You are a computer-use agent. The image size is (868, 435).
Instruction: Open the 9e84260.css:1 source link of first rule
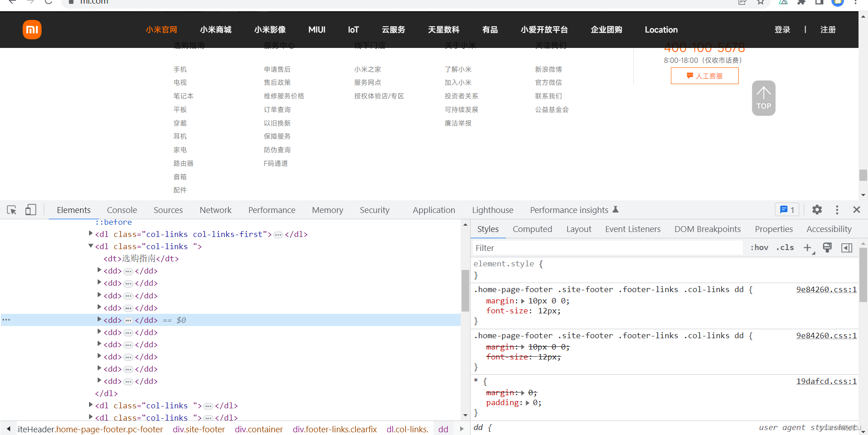826,289
